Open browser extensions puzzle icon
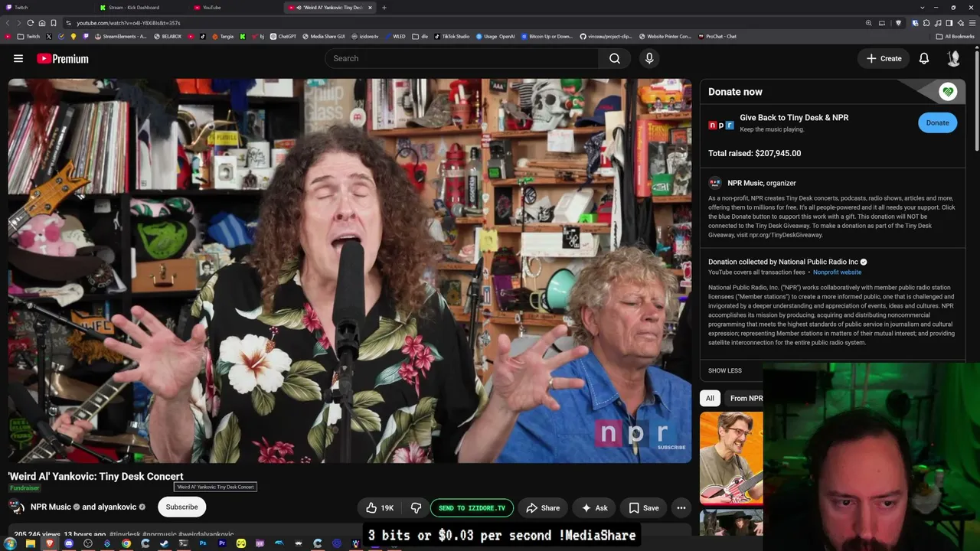The image size is (980, 551). [x=926, y=23]
